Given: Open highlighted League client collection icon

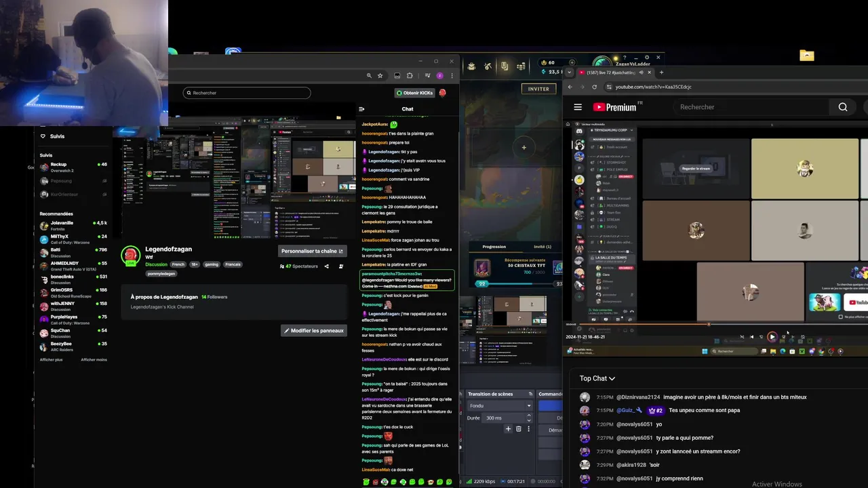Looking at the screenshot, I should point(505,66).
